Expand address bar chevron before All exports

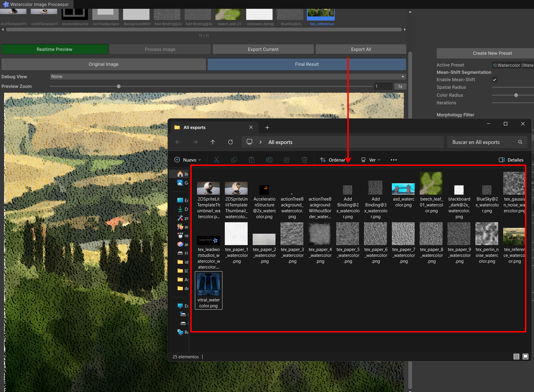click(261, 142)
